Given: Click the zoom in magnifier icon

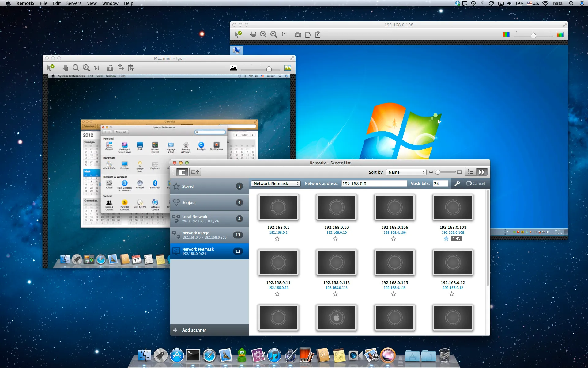Looking at the screenshot, I should [x=273, y=34].
